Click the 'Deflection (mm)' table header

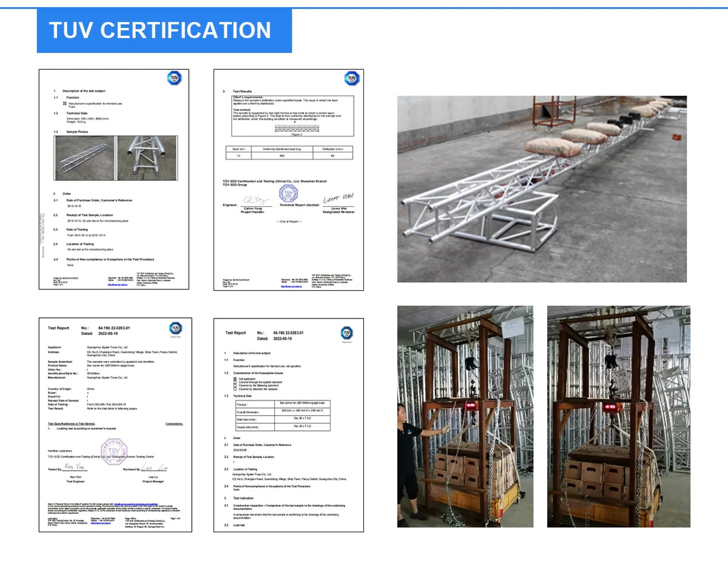click(x=332, y=149)
